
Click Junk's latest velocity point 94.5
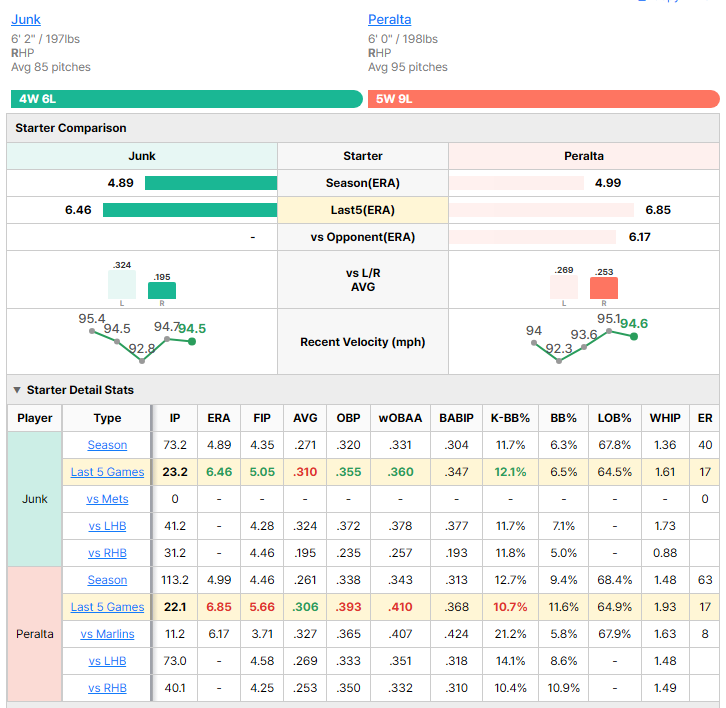click(x=192, y=342)
